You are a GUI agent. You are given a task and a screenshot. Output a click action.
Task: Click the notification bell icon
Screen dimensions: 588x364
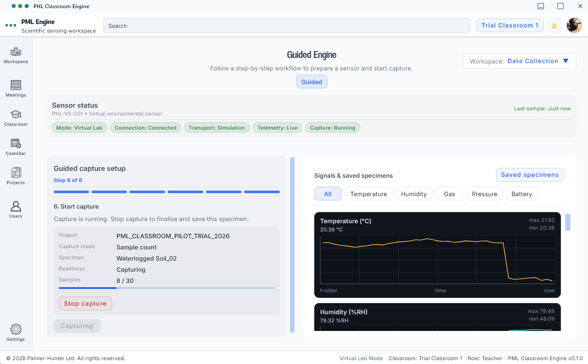click(554, 26)
